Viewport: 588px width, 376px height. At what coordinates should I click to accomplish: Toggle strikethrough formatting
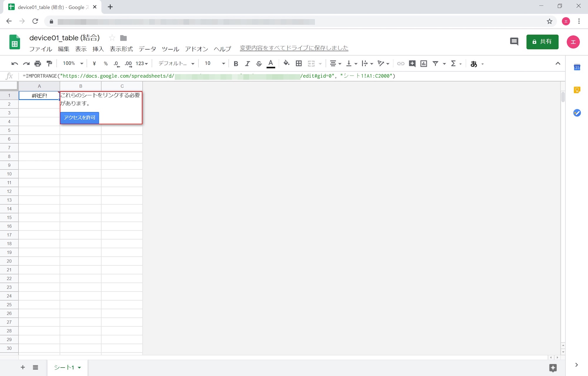point(259,63)
